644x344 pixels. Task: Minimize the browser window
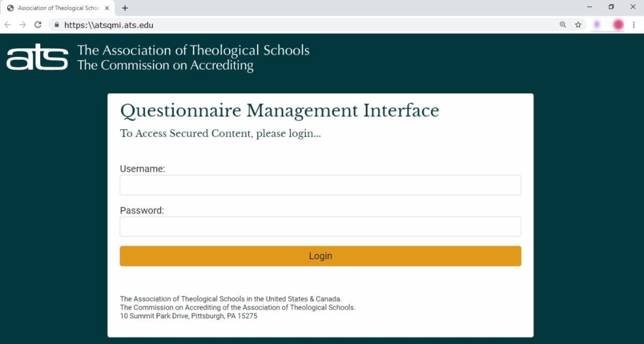[589, 7]
